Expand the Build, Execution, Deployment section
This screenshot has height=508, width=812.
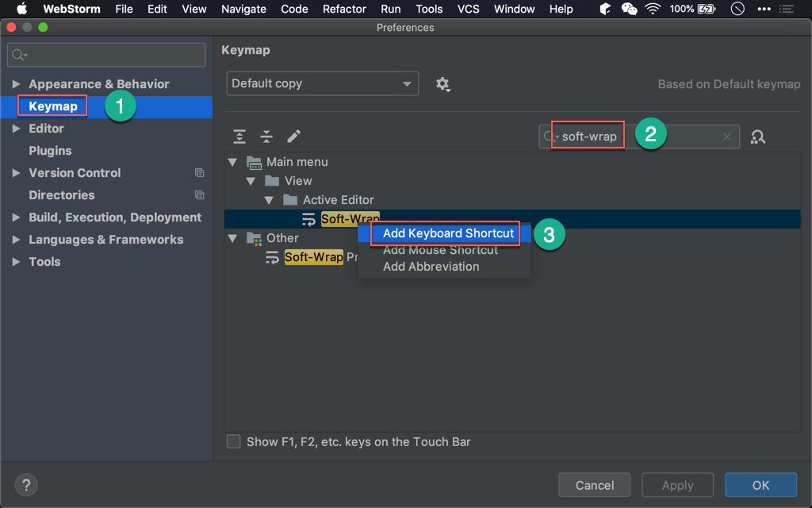(x=17, y=217)
